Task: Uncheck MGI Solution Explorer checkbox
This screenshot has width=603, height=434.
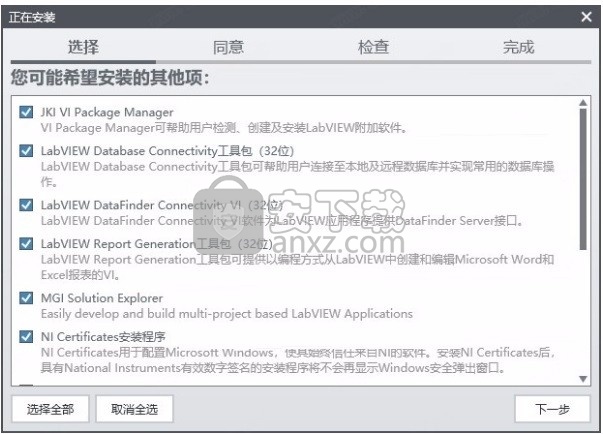Action: point(26,298)
